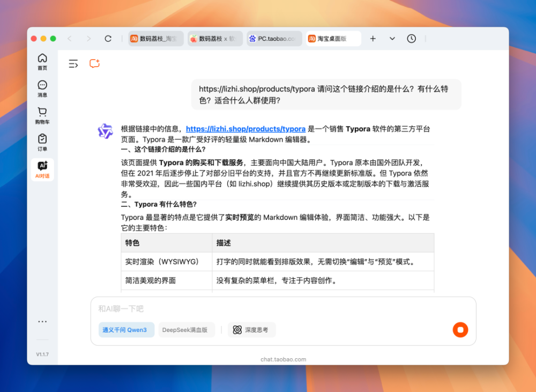This screenshot has width=536, height=392.
Task: Select the DeepSeek满血版 model
Action: (187, 330)
